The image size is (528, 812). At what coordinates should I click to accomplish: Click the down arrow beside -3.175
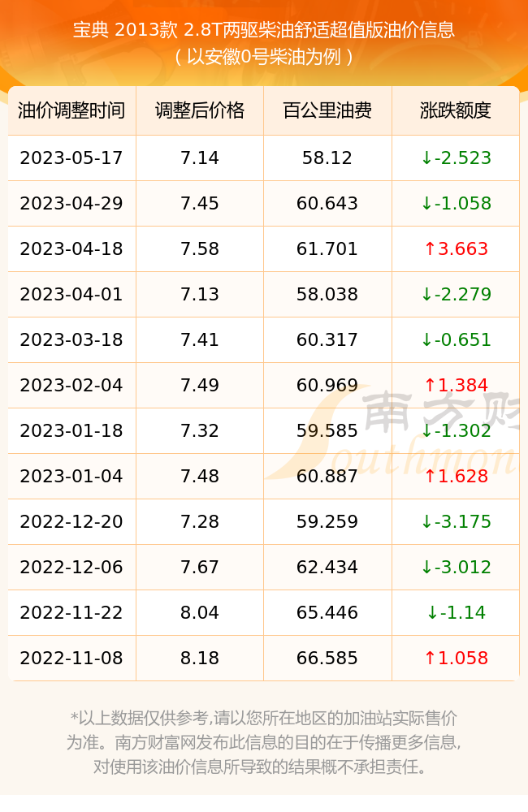pos(426,521)
